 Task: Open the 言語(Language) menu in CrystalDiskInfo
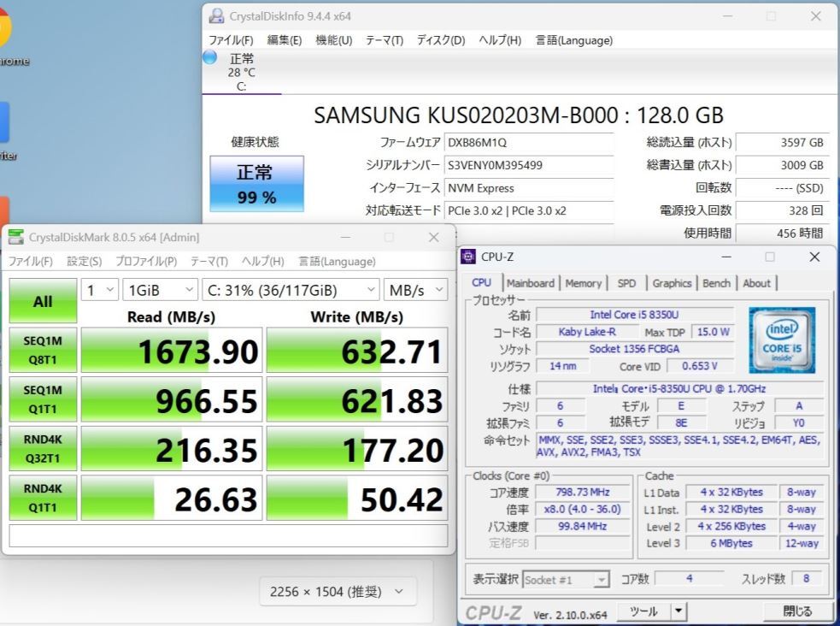tap(574, 40)
